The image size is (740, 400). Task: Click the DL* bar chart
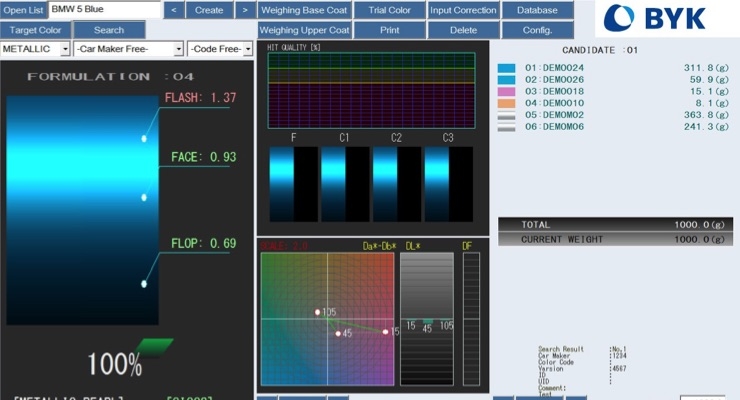click(427, 319)
